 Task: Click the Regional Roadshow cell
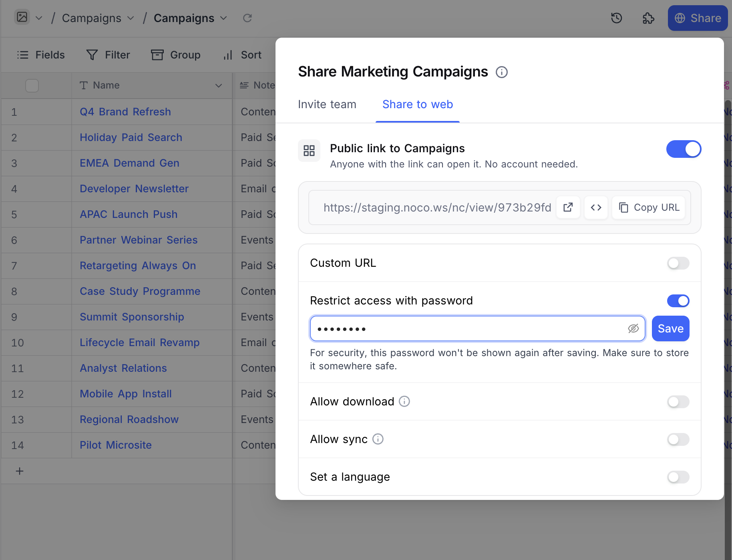coord(152,419)
